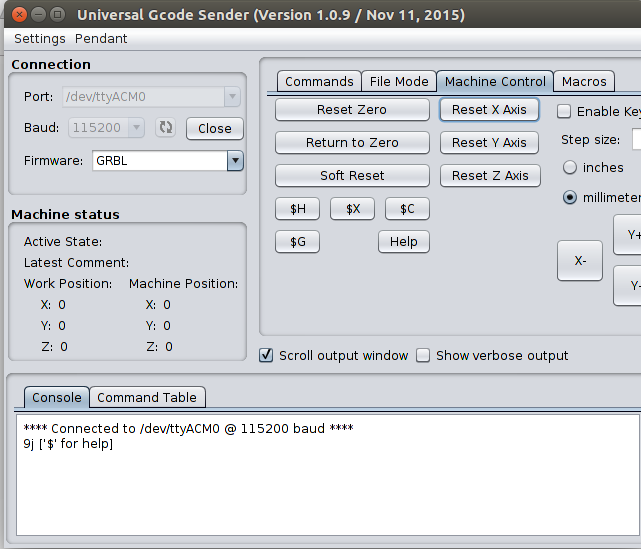Click Return to Zero button
The height and width of the screenshot is (549, 641).
coord(352,142)
